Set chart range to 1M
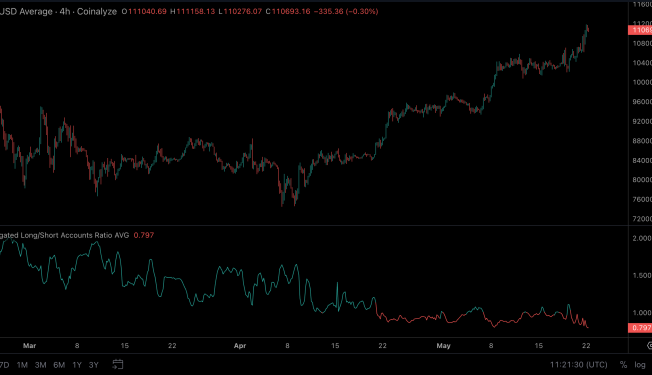Screen dimensions: 652x375 [x=22, y=365]
